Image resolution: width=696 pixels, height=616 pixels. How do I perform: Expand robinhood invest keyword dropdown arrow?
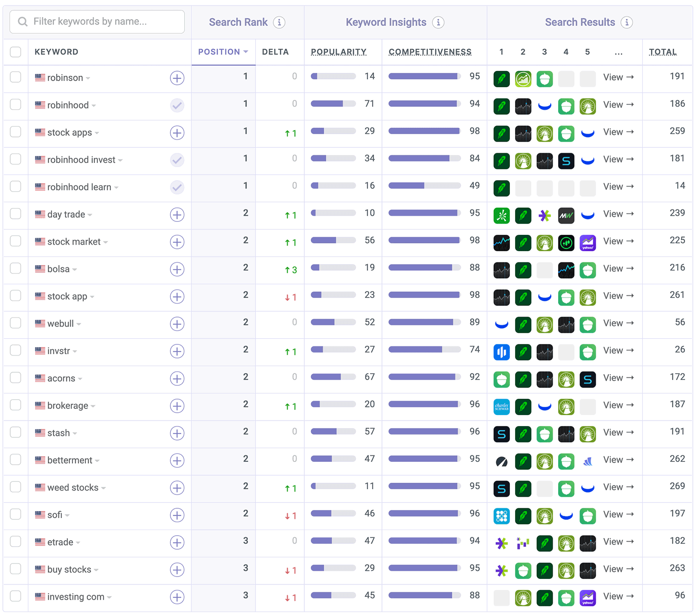(120, 161)
